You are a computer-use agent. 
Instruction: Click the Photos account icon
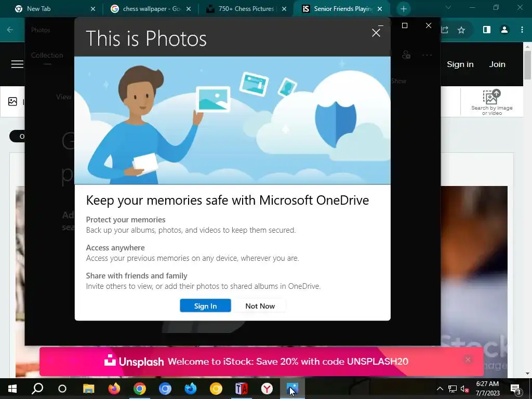pos(406,55)
